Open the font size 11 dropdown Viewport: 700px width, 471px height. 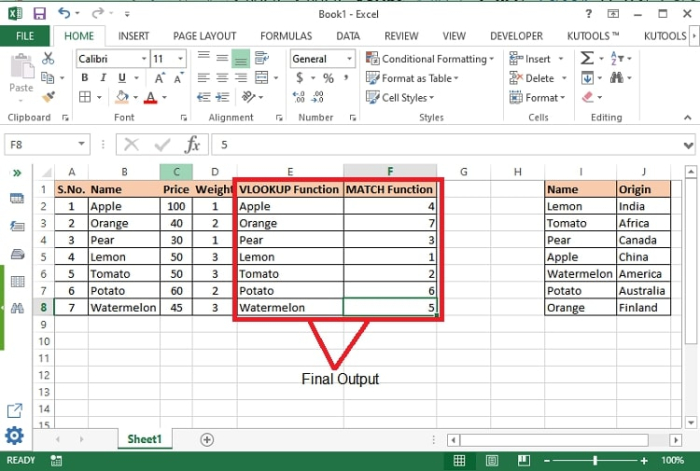[180, 58]
